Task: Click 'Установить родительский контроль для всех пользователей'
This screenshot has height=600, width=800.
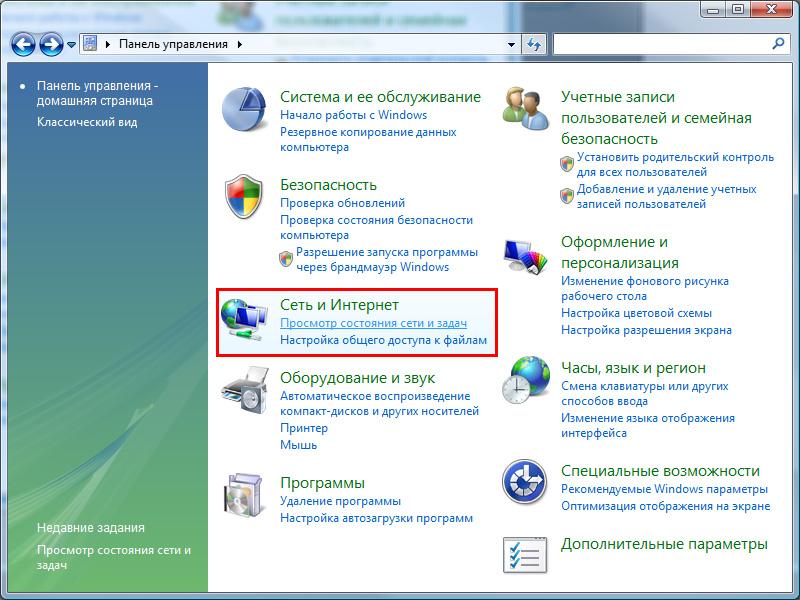Action: pos(675,164)
